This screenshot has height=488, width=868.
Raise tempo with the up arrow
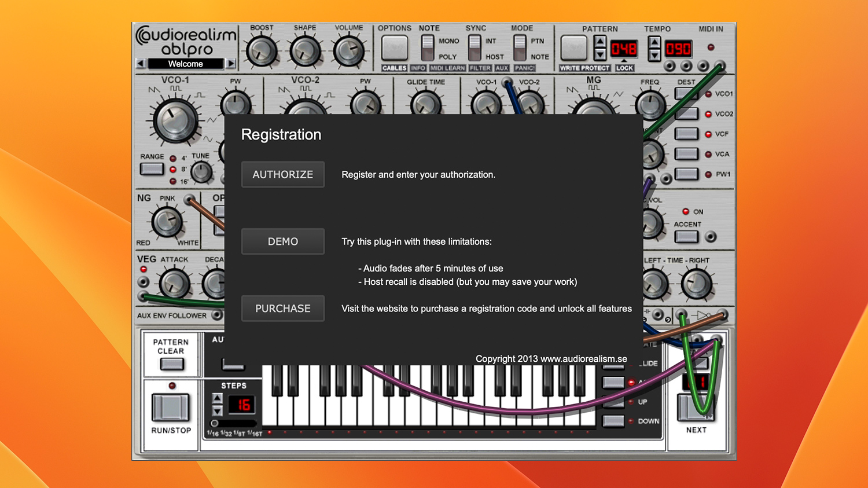click(x=654, y=42)
